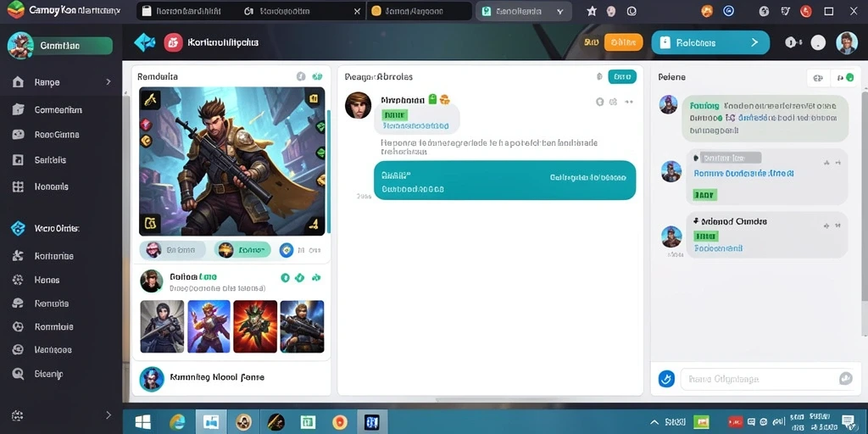The image size is (868, 434).
Task: Click the blue round icon left of chat input
Action: [666, 379]
